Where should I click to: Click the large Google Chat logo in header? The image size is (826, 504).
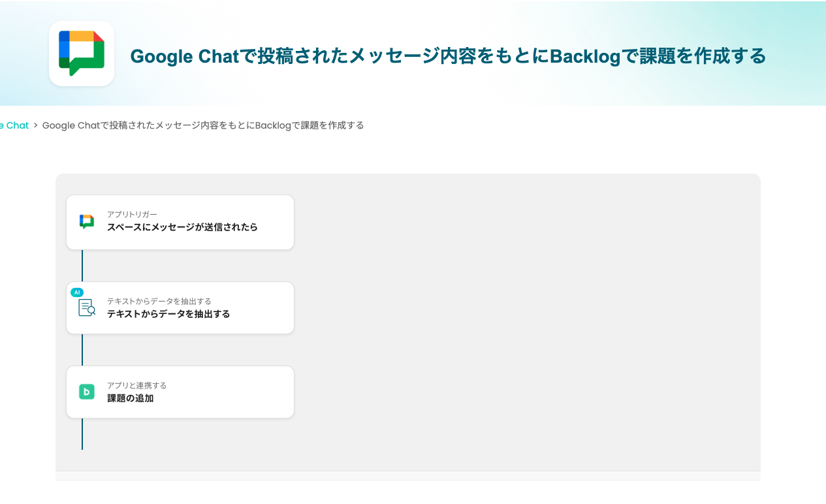coord(82,54)
